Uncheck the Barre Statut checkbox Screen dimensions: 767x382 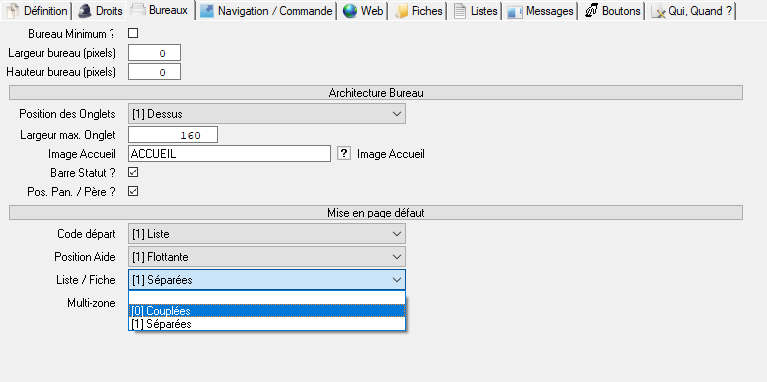pyautogui.click(x=133, y=173)
